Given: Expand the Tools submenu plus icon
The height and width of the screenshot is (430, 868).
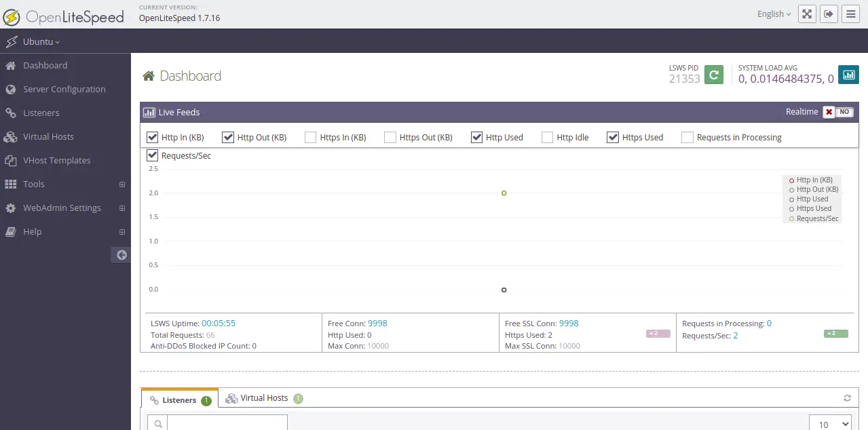Looking at the screenshot, I should (x=122, y=184).
